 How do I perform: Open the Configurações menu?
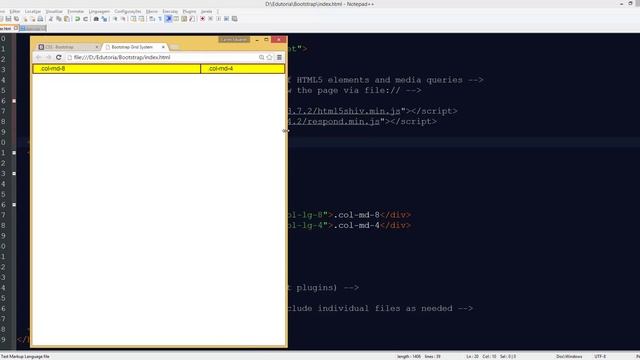(x=128, y=11)
